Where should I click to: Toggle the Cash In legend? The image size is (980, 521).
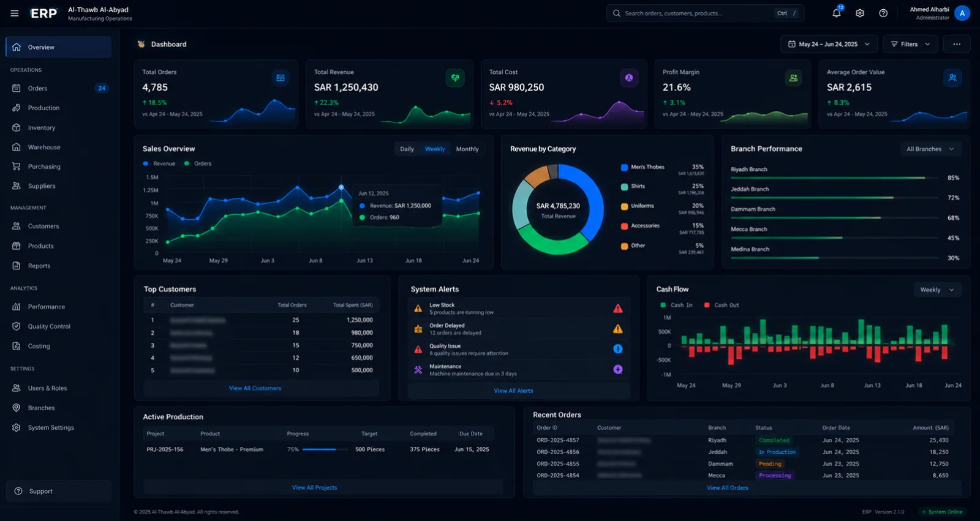click(x=676, y=305)
